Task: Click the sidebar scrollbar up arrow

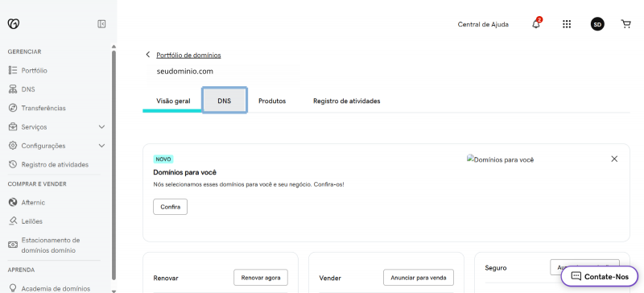Action: coord(114,47)
